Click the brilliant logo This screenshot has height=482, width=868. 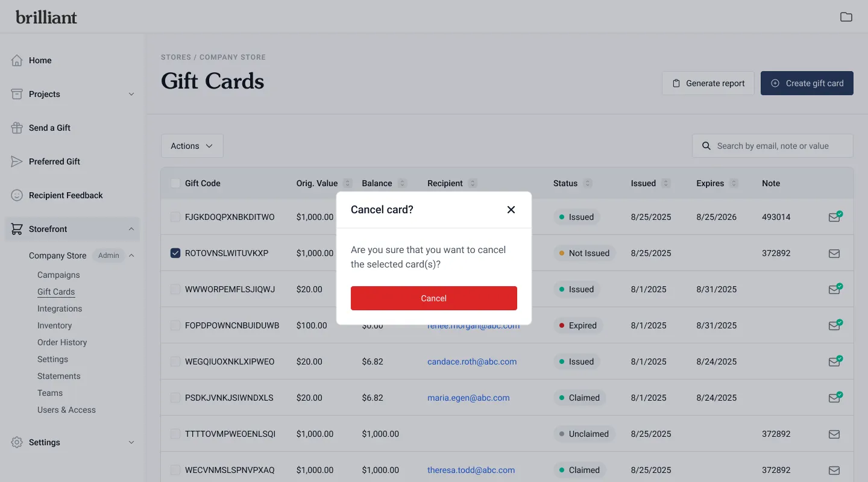coord(46,17)
